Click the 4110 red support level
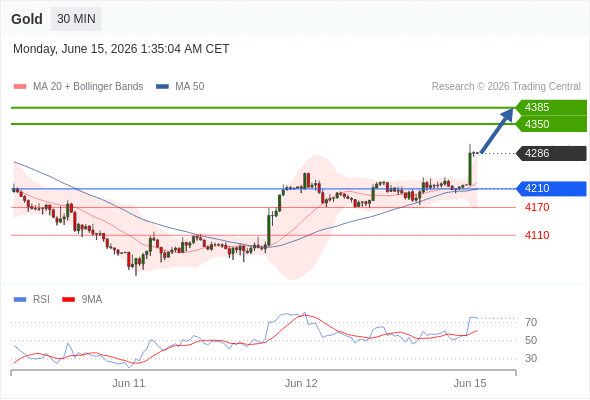590x400 pixels. (537, 236)
